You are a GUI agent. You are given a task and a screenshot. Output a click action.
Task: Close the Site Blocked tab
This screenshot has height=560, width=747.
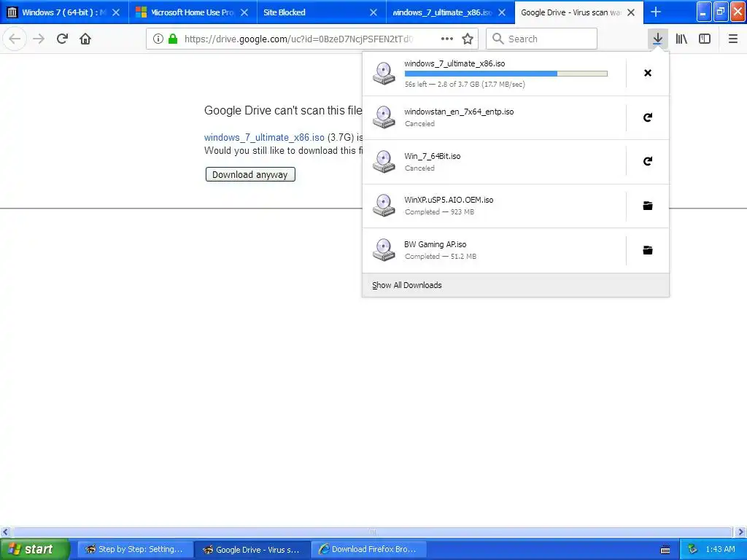373,12
